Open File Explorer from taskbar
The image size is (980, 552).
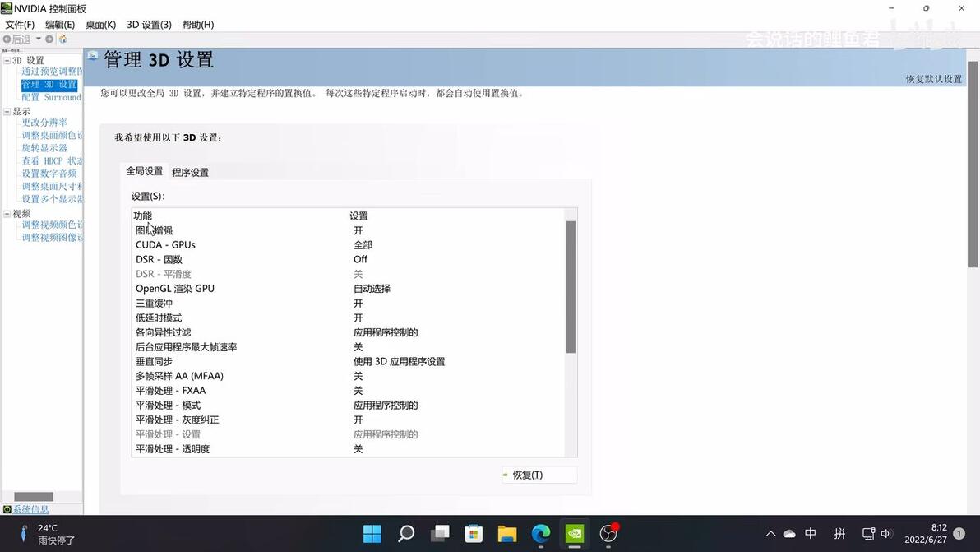[x=507, y=533]
